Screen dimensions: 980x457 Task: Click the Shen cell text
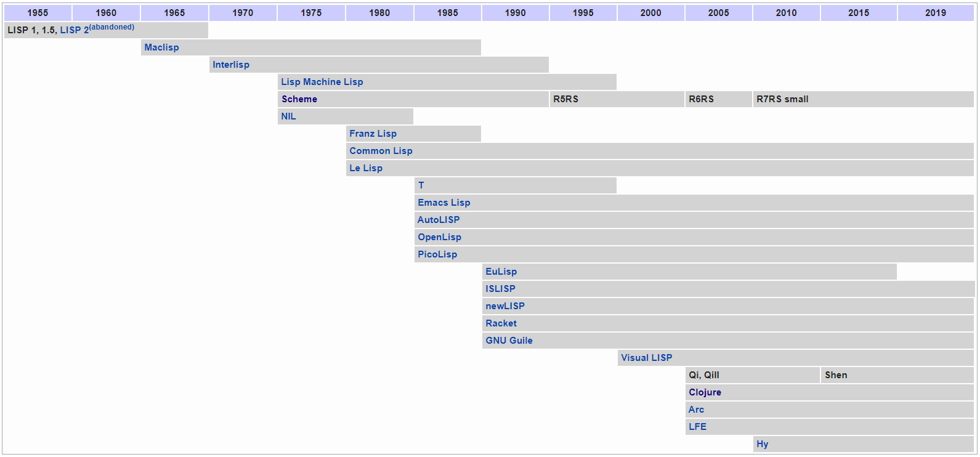[836, 375]
